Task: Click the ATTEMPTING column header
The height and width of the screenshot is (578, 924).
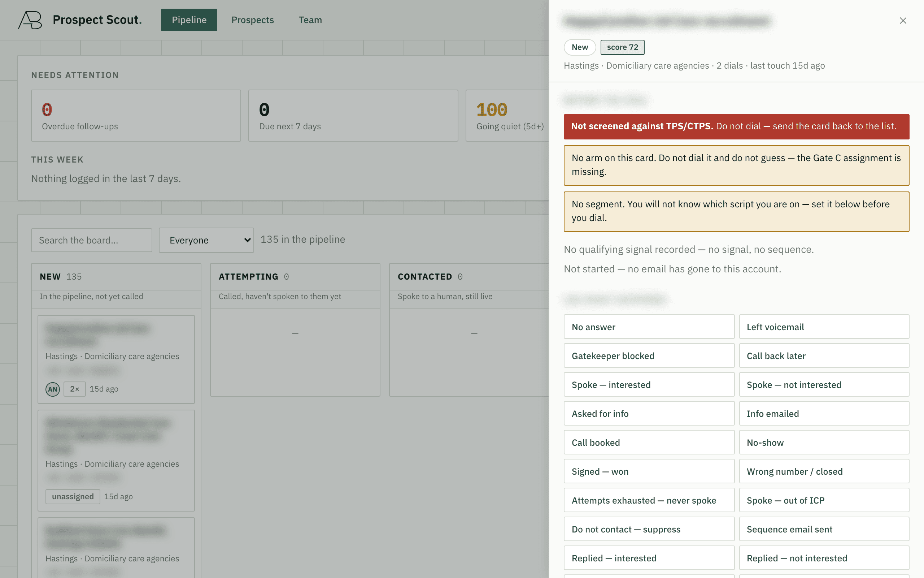Action: [x=295, y=276]
